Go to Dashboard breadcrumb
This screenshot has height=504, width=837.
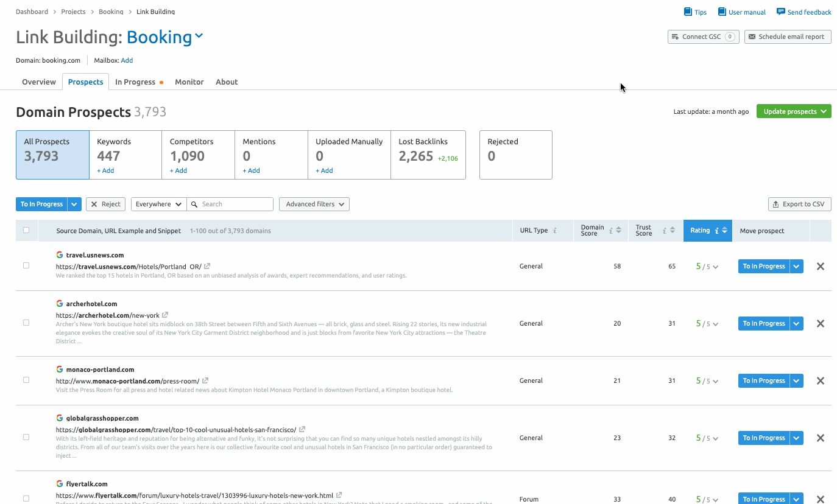(32, 12)
